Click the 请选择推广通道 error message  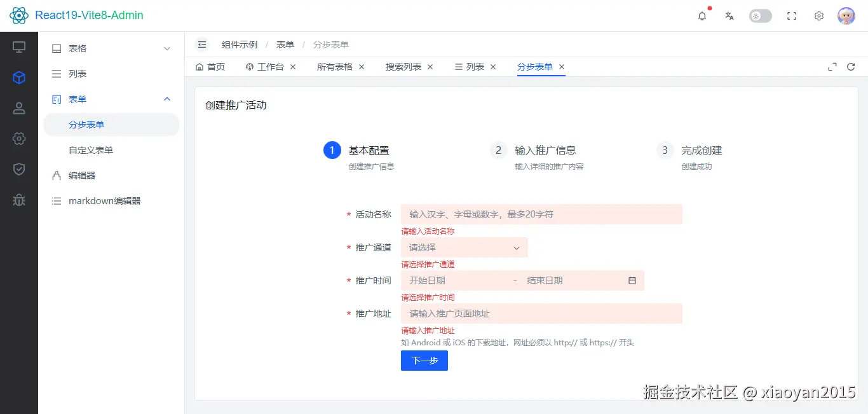(x=428, y=265)
